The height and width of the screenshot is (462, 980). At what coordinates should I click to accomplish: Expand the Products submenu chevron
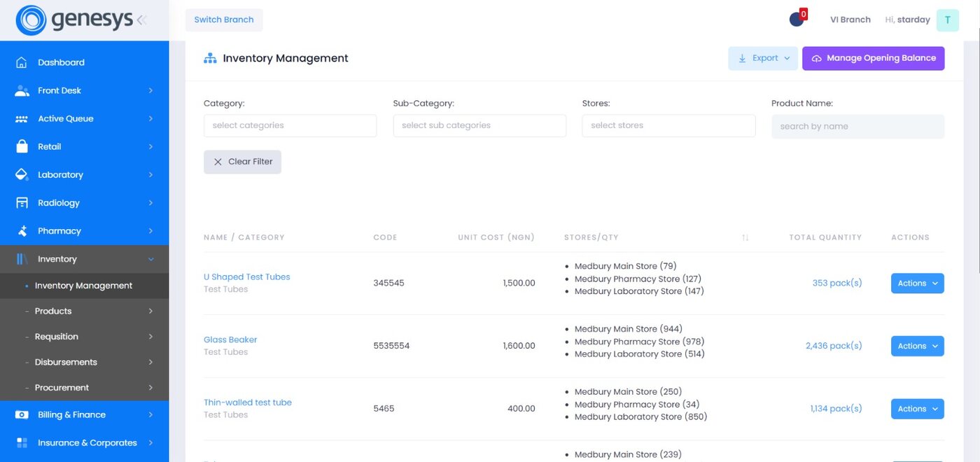[150, 311]
